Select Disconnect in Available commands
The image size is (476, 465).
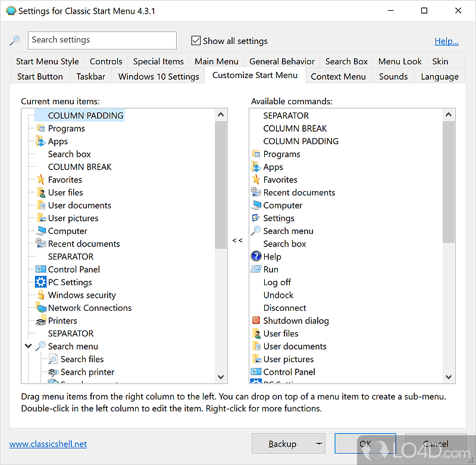[285, 308]
